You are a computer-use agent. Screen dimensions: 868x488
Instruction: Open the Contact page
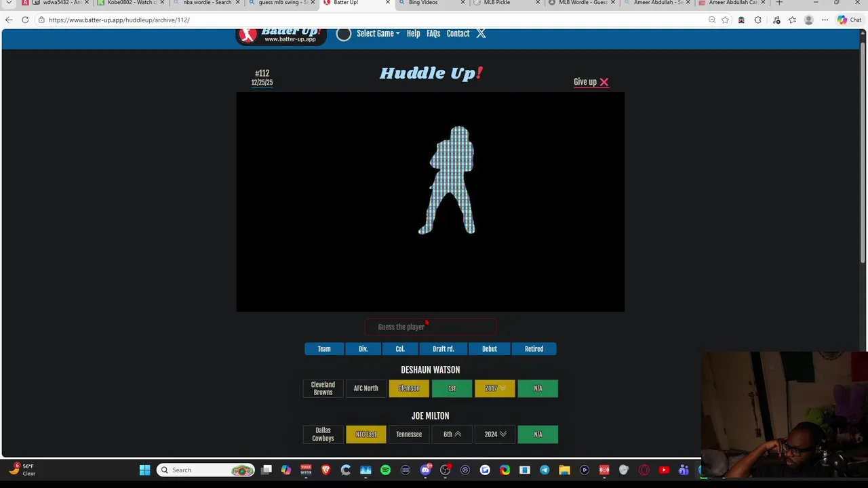458,33
